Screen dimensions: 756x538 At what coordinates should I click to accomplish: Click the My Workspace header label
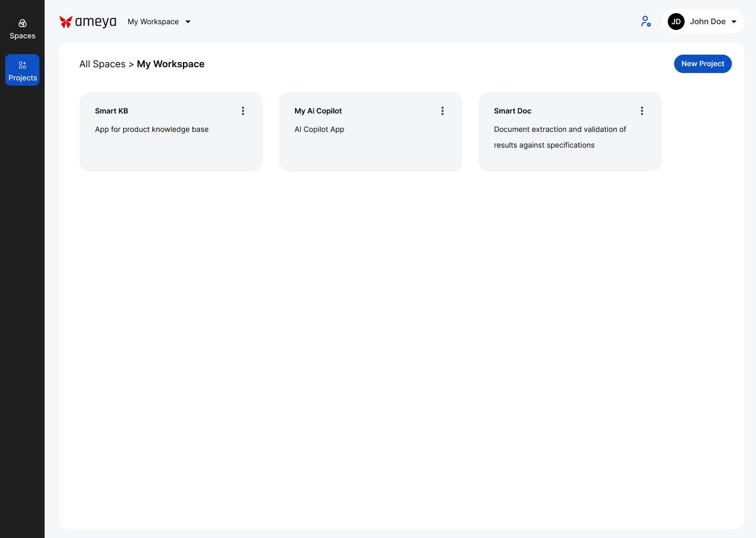click(x=153, y=22)
